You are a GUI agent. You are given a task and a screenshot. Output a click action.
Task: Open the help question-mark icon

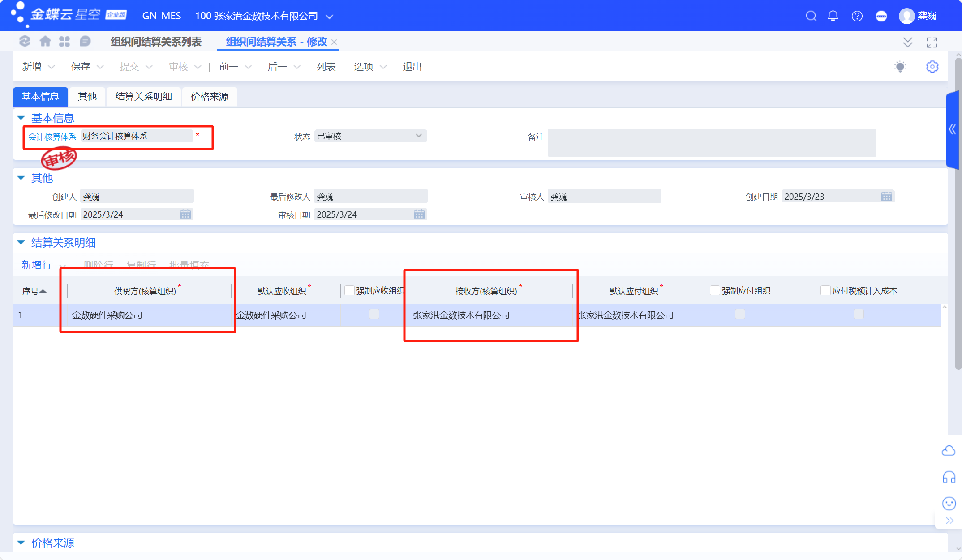857,16
